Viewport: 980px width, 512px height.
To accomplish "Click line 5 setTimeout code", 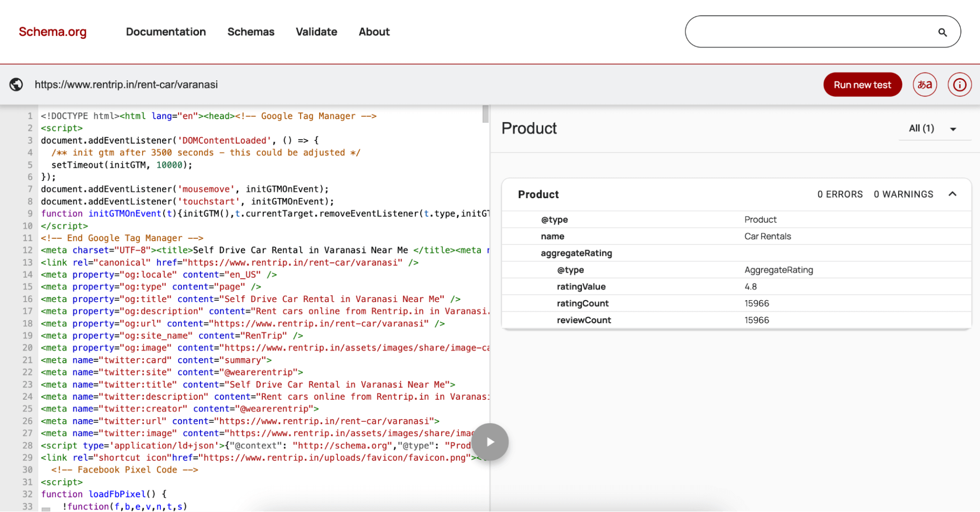I will pos(122,165).
